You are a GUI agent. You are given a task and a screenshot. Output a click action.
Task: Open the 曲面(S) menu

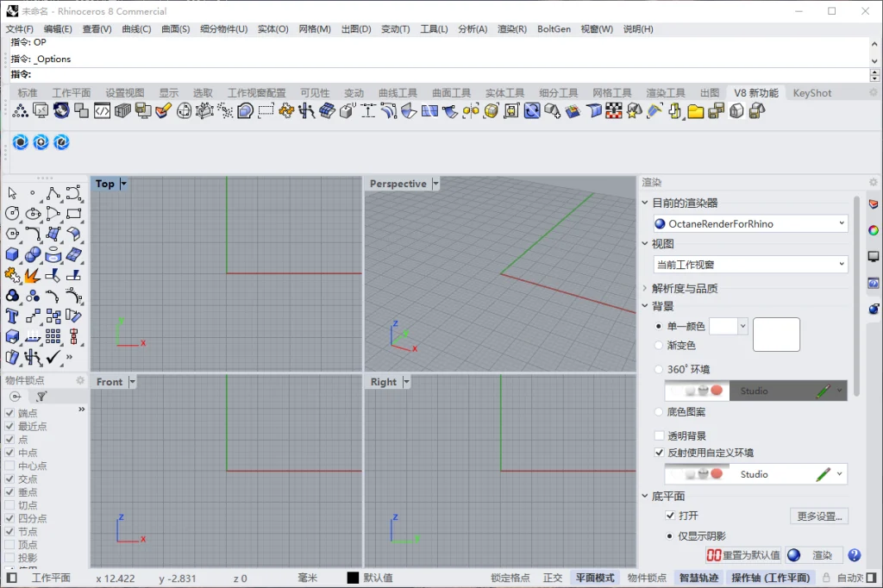click(176, 28)
